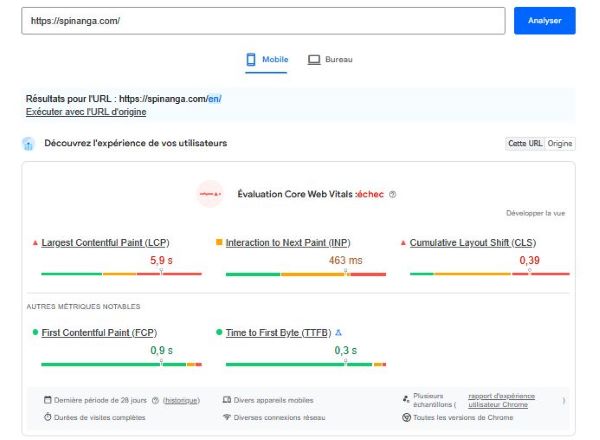
Task: Switch to the Mobile tab
Action: coord(267,60)
